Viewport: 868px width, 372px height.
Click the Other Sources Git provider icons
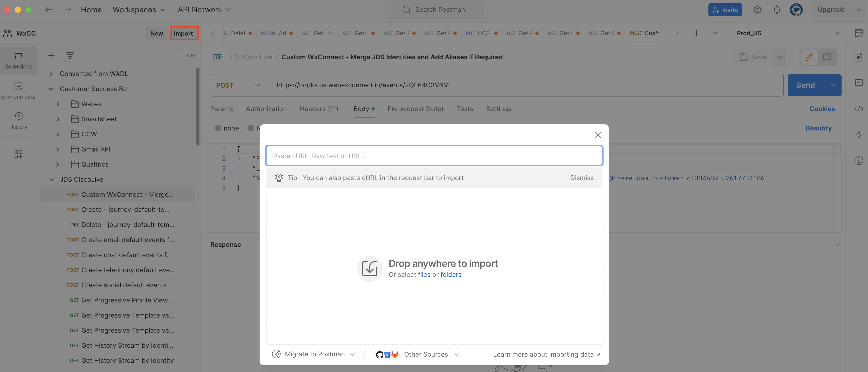click(x=387, y=354)
